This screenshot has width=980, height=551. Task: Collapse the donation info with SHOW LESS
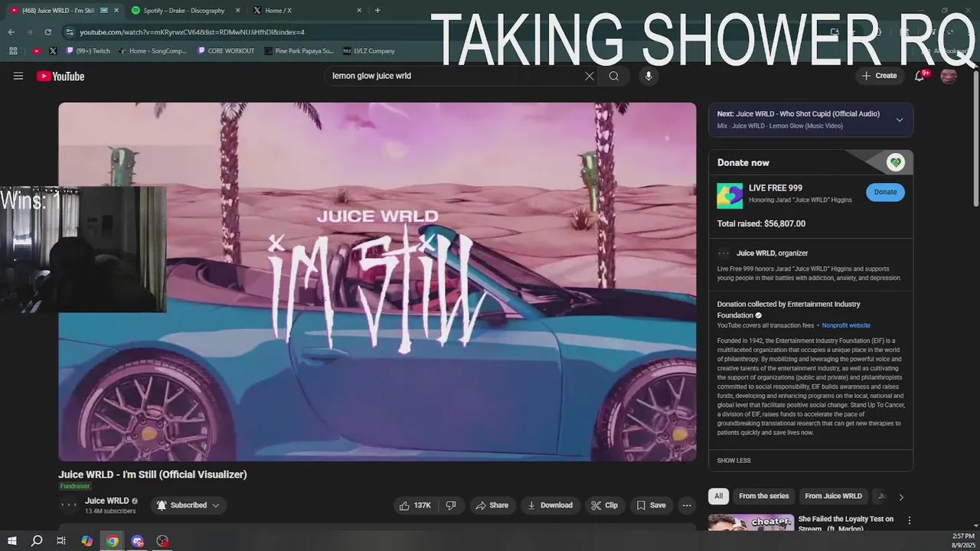click(733, 461)
